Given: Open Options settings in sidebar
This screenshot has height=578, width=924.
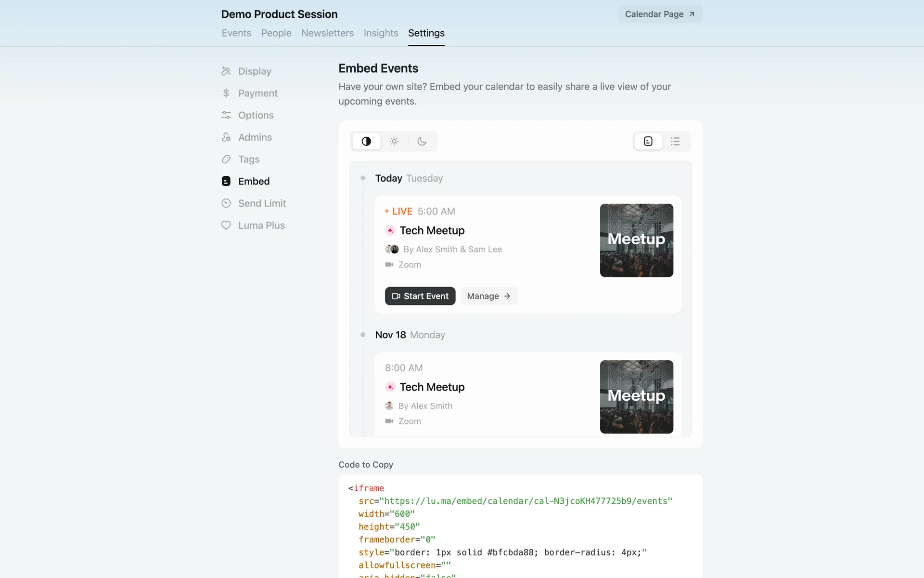Looking at the screenshot, I should pyautogui.click(x=256, y=115).
